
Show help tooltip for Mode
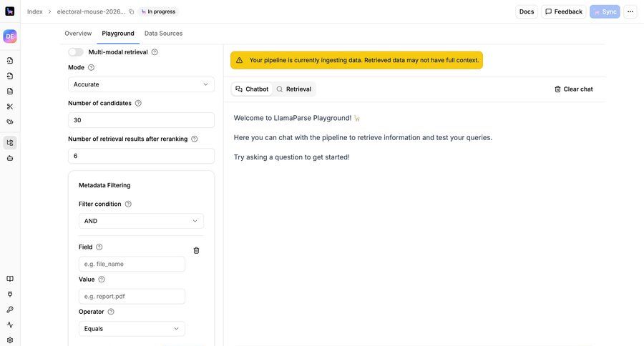[91, 67]
